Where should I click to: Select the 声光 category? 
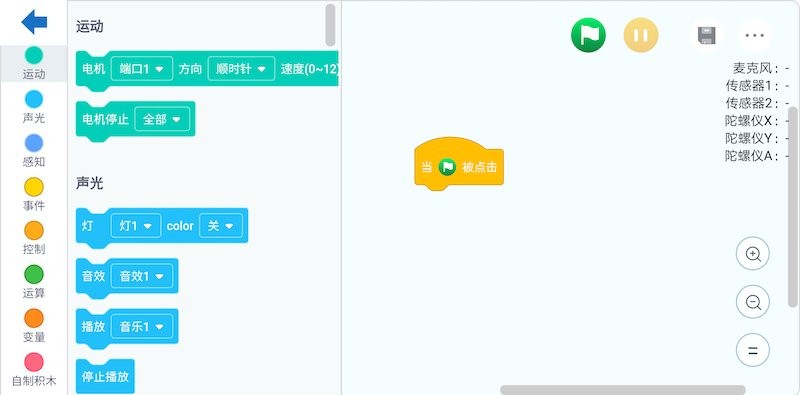tap(34, 107)
